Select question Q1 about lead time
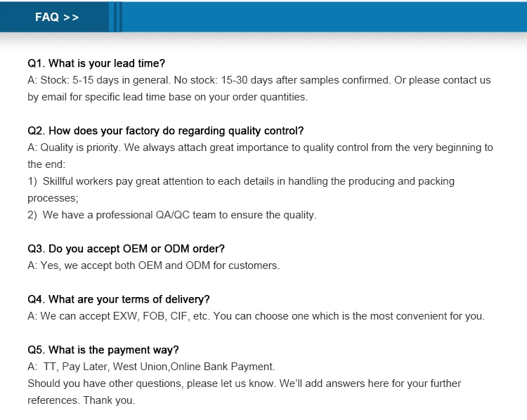The width and height of the screenshot is (527, 420). pos(96,63)
